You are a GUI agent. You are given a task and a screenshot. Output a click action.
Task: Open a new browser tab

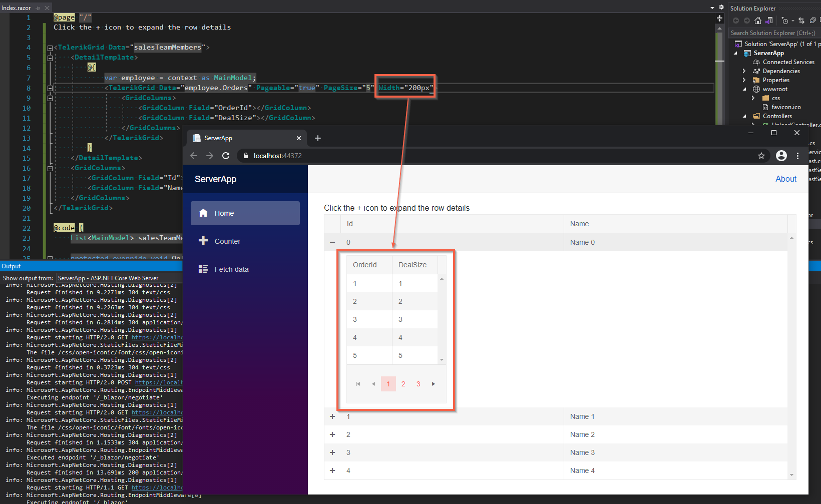pos(318,138)
